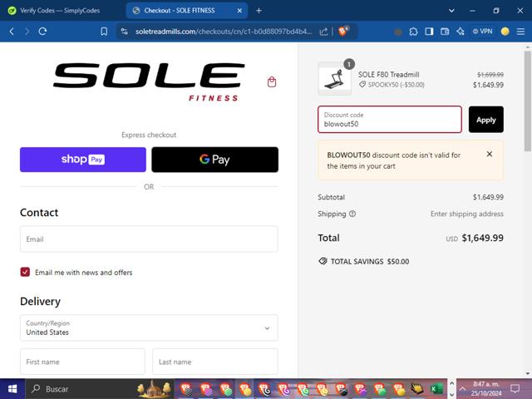Image resolution: width=532 pixels, height=399 pixels.
Task: Open a new browser tab
Action: (259, 11)
